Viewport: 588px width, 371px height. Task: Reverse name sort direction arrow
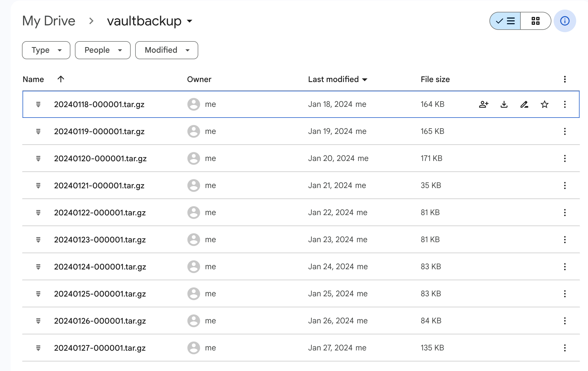point(61,79)
